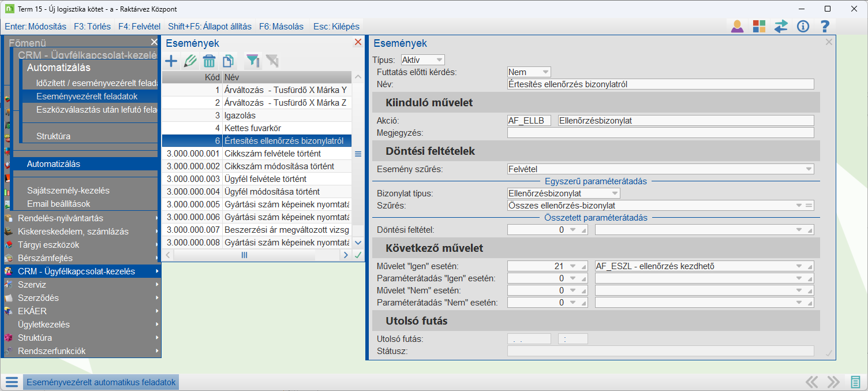Open the blue funnel filter

253,61
